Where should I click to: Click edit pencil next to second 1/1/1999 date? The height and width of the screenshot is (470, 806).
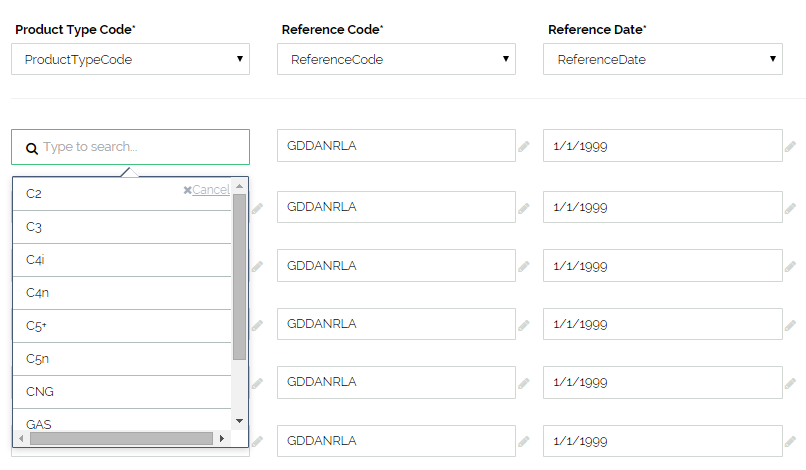pos(790,208)
